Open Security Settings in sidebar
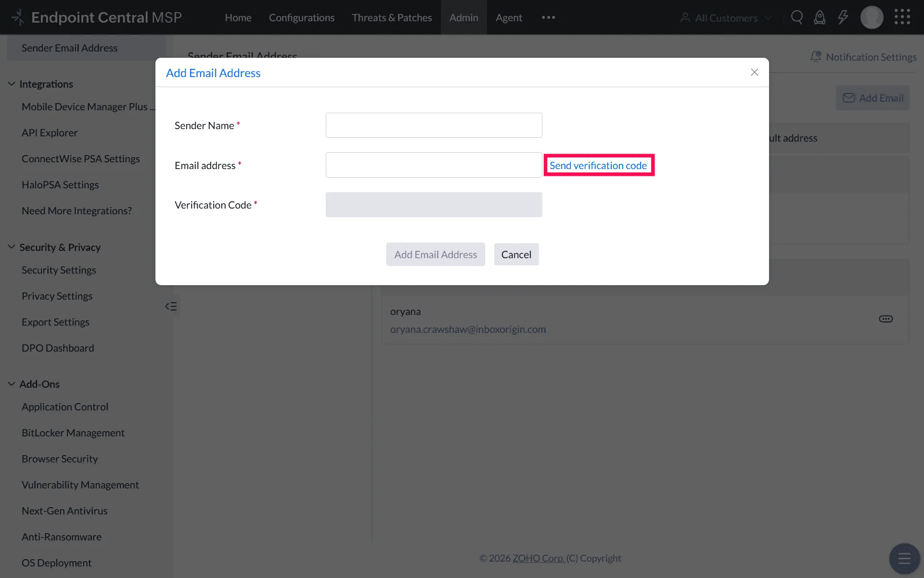The width and height of the screenshot is (924, 578). pos(59,270)
